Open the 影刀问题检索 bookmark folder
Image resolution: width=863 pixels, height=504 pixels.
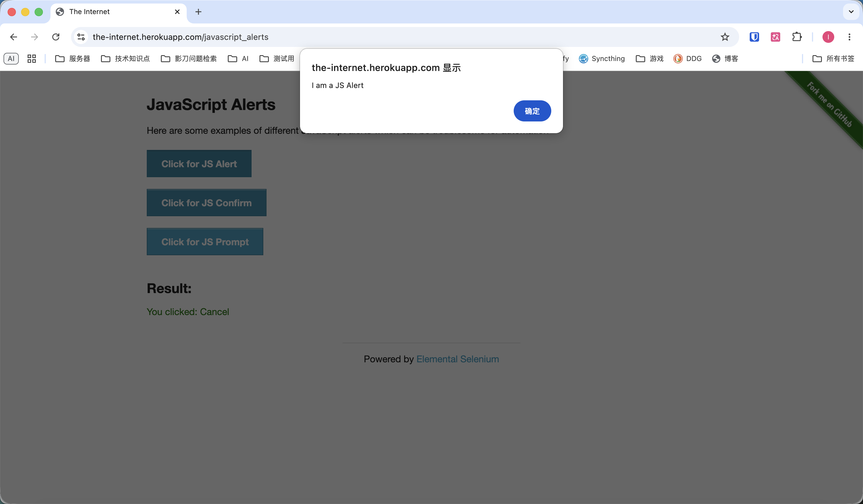point(189,58)
